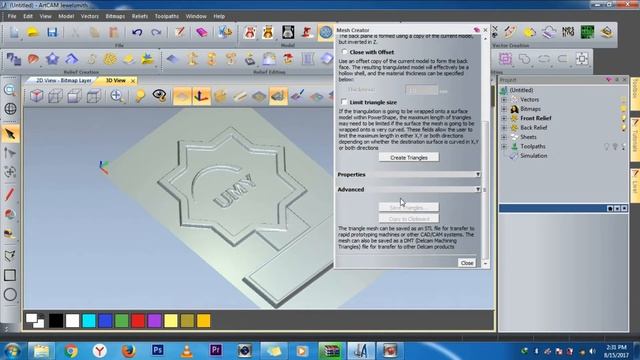Image resolution: width=640 pixels, height=360 pixels.
Task: Click the red pencil tool in left sidebar
Action: pos(10,194)
